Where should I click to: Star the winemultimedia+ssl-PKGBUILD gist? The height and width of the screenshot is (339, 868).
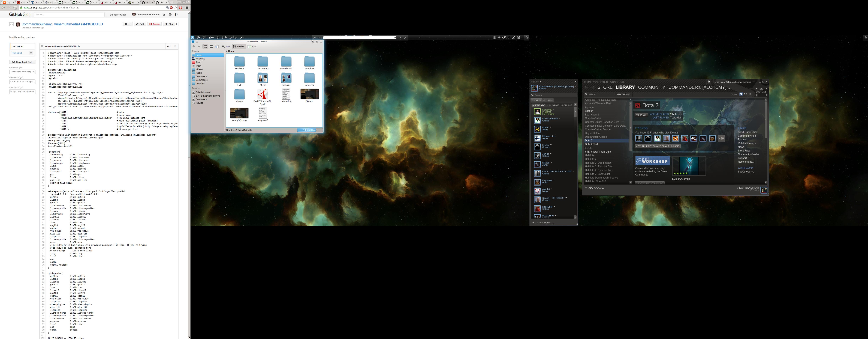click(x=169, y=24)
